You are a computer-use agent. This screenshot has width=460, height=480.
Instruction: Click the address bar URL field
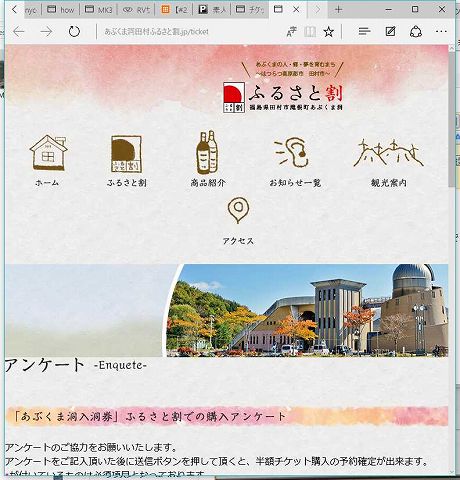coord(190,32)
